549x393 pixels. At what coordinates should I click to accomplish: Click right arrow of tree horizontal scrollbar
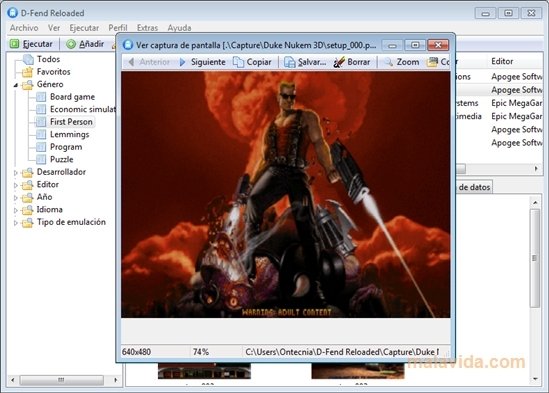[116, 380]
